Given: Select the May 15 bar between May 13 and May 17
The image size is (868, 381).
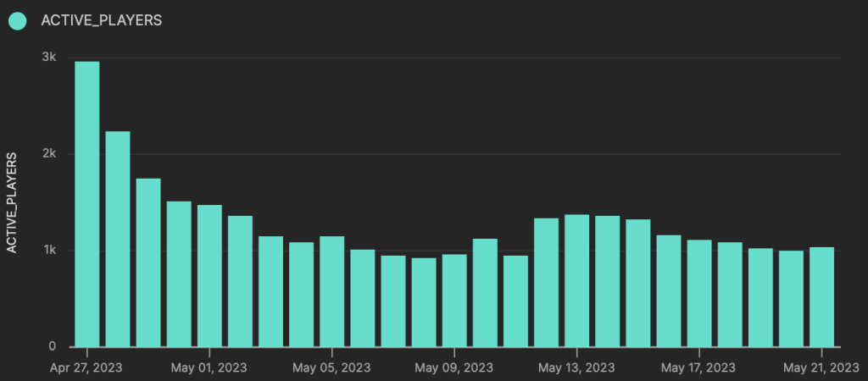Looking at the screenshot, I should (x=638, y=283).
